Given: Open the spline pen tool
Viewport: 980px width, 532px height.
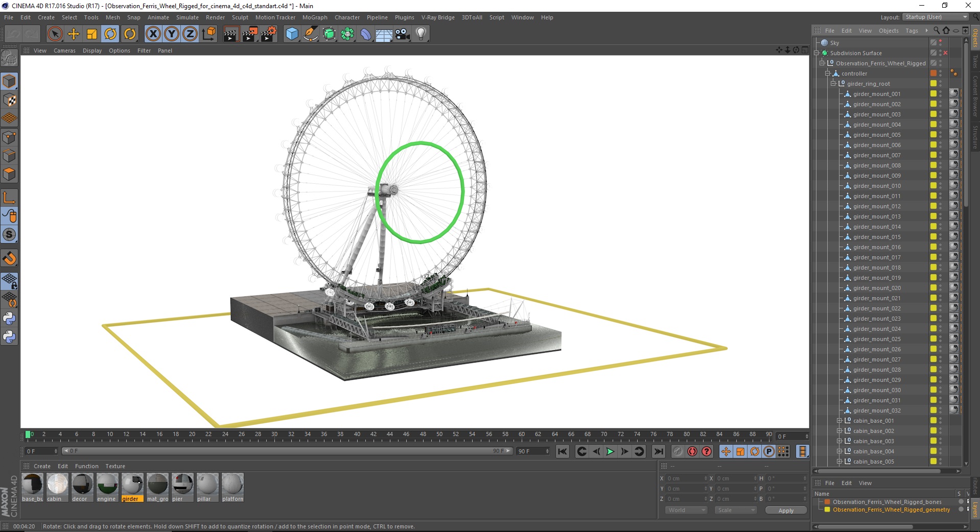Looking at the screenshot, I should point(310,34).
